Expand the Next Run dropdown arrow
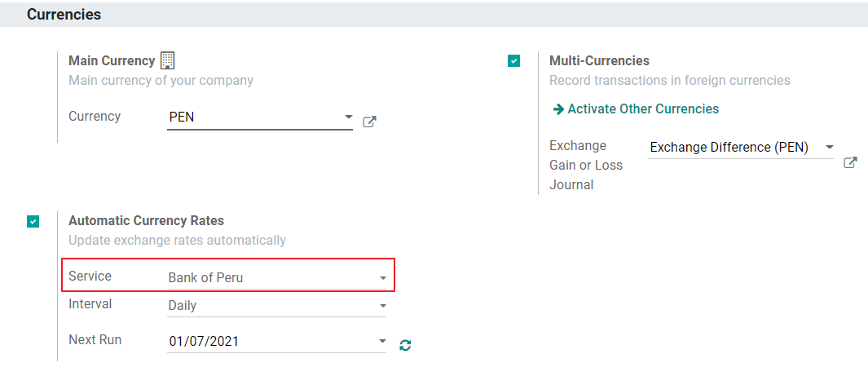This screenshot has height=385, width=868. point(382,341)
